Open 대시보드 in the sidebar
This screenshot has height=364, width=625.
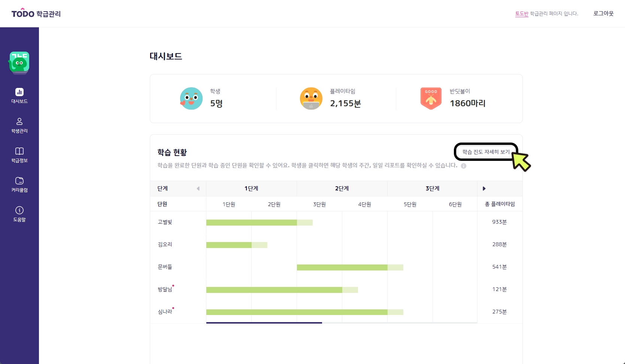tap(19, 95)
